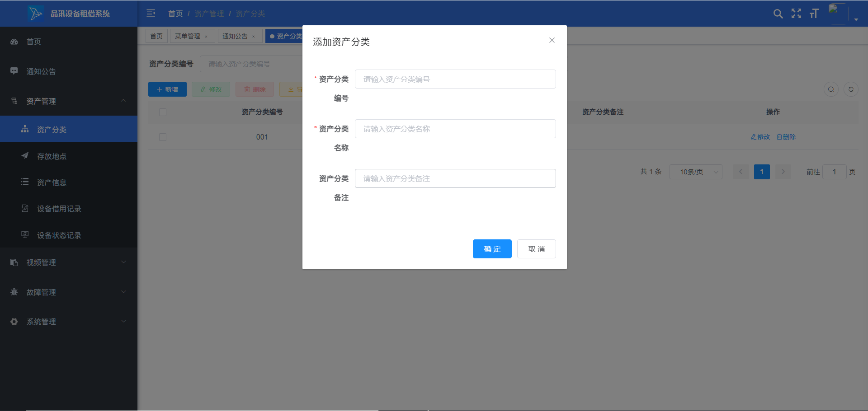Click page number 1 in pagination
This screenshot has height=411, width=868.
click(762, 172)
